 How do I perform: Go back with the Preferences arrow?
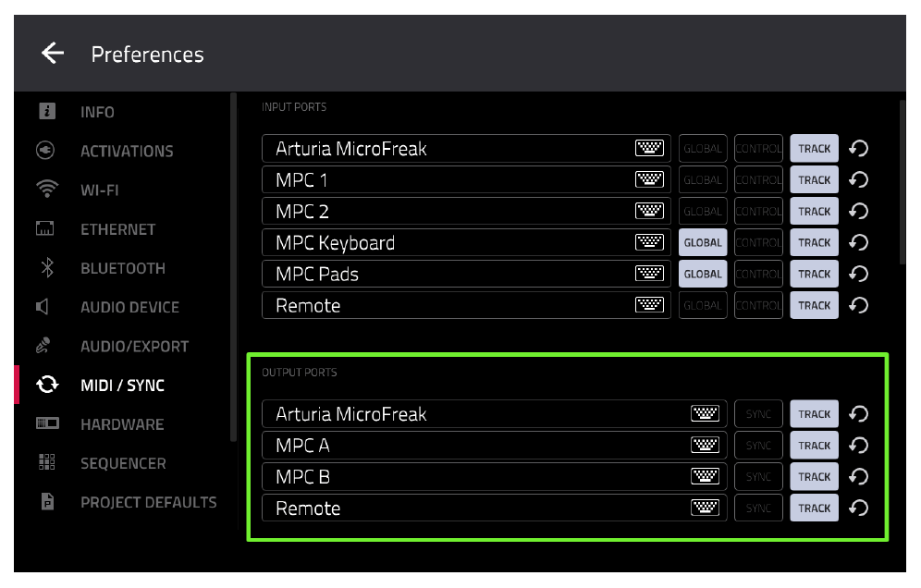(x=53, y=54)
